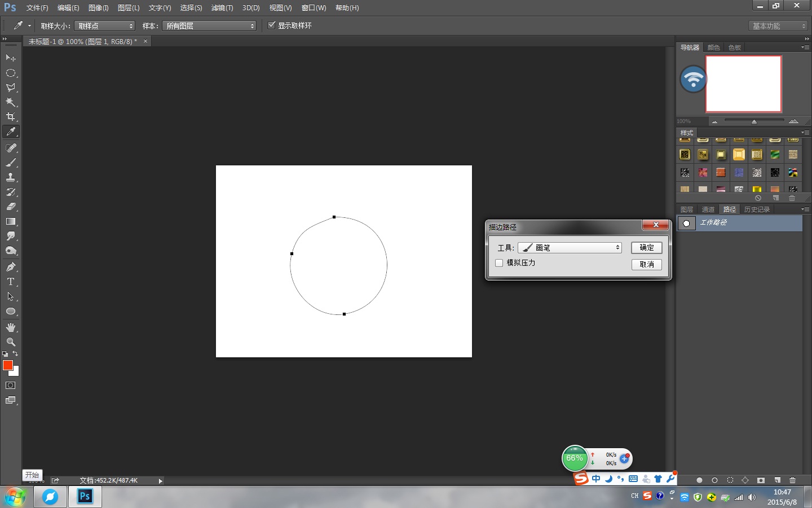The width and height of the screenshot is (812, 508).
Task: Click navigator preview thumbnail
Action: point(743,84)
